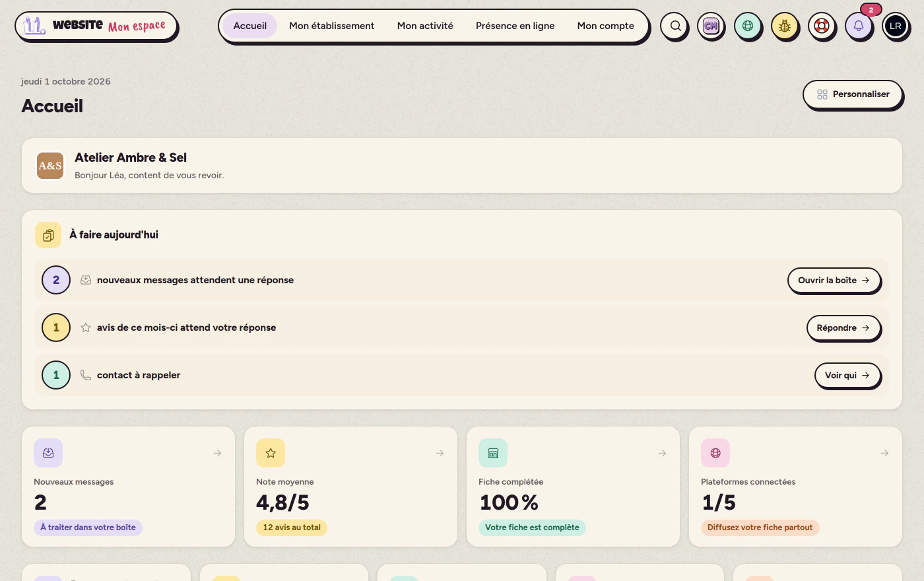Viewport: 924px width, 581px height.
Task: Click the Voir qui button
Action: (847, 375)
